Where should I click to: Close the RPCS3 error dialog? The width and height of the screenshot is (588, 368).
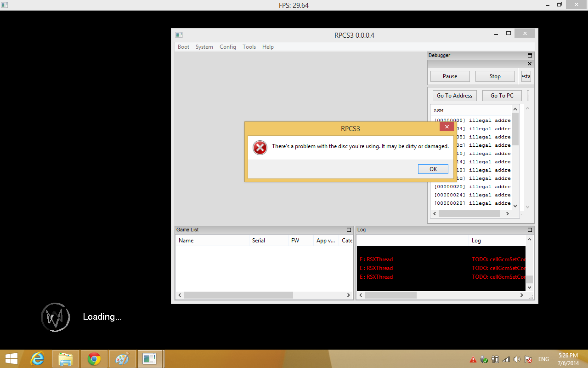447,127
